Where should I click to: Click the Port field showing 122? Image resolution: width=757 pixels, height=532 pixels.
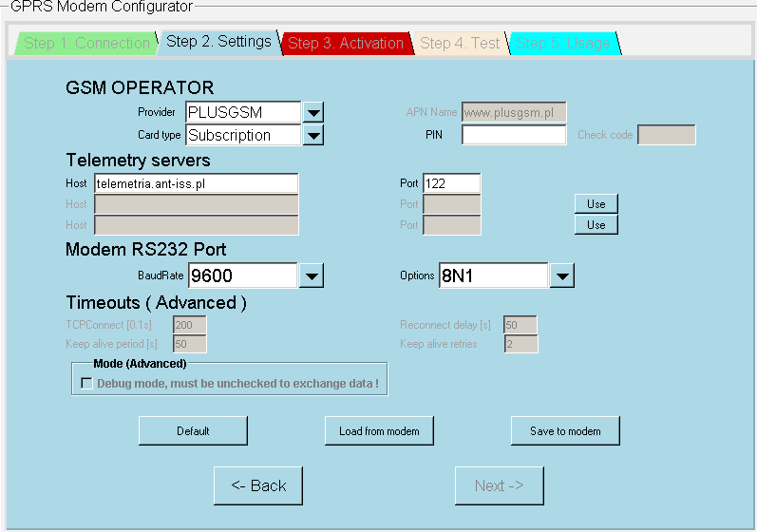coord(451,183)
